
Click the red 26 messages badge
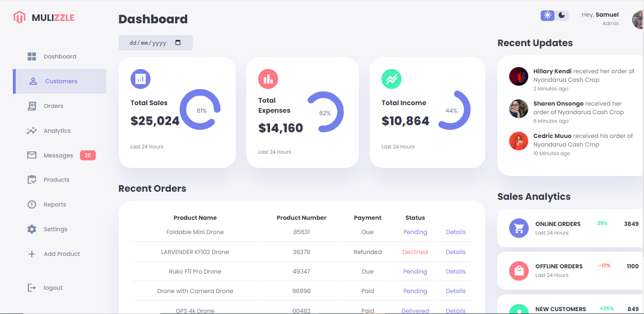pyautogui.click(x=88, y=155)
